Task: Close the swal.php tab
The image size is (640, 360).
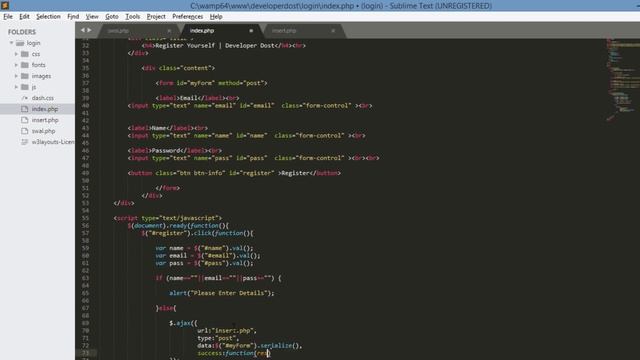Action: 169,31
